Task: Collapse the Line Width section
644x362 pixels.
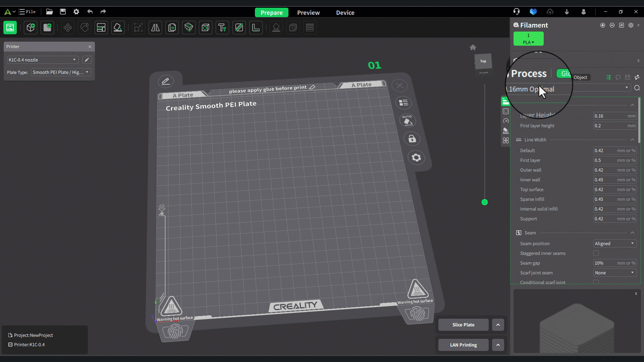Action: click(632, 140)
